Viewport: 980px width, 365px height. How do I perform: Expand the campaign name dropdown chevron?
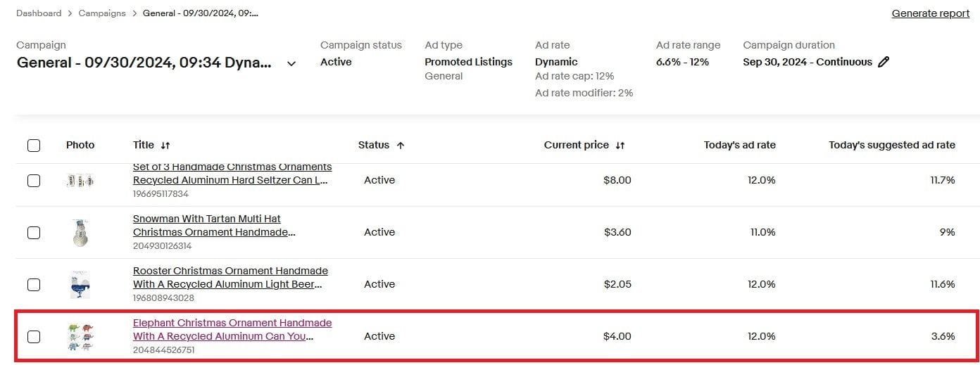pyautogui.click(x=291, y=63)
